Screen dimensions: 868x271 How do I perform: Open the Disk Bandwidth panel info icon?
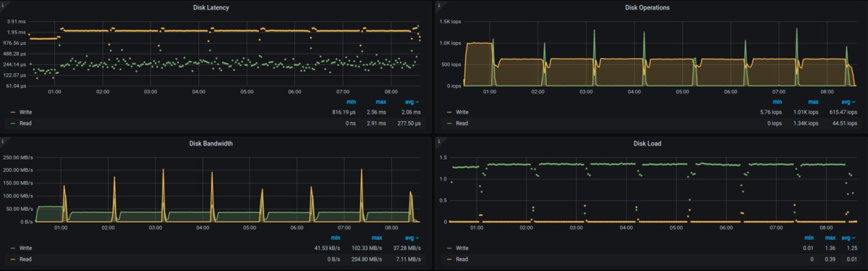4,141
